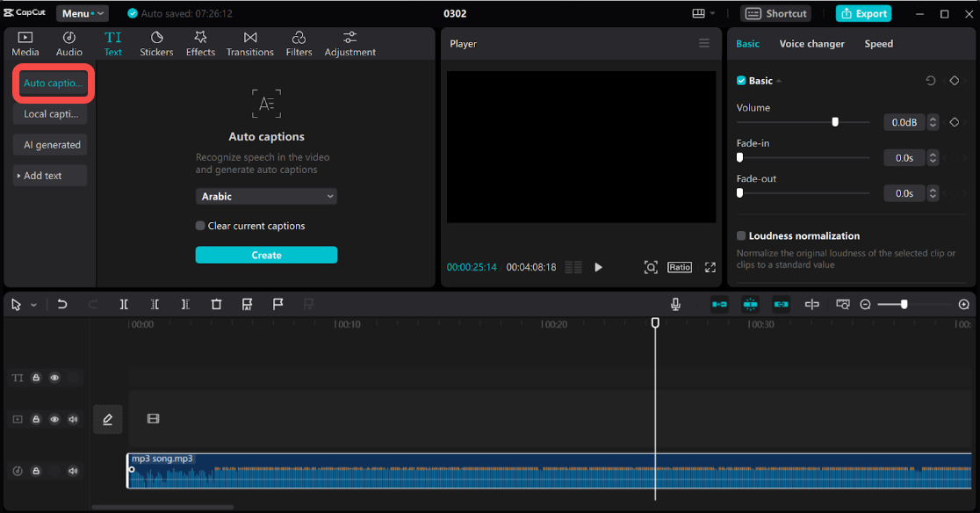Open the Menu dropdown
Screen dimensions: 980x513
click(83, 13)
